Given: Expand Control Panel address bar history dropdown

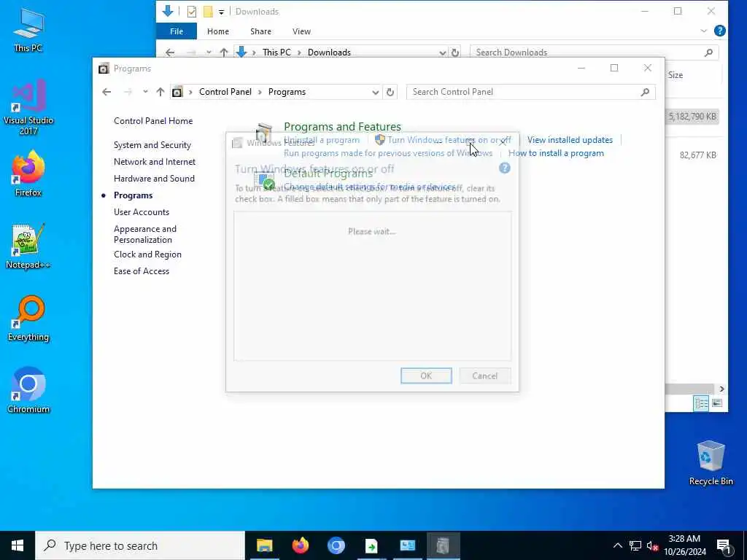Looking at the screenshot, I should (x=376, y=93).
